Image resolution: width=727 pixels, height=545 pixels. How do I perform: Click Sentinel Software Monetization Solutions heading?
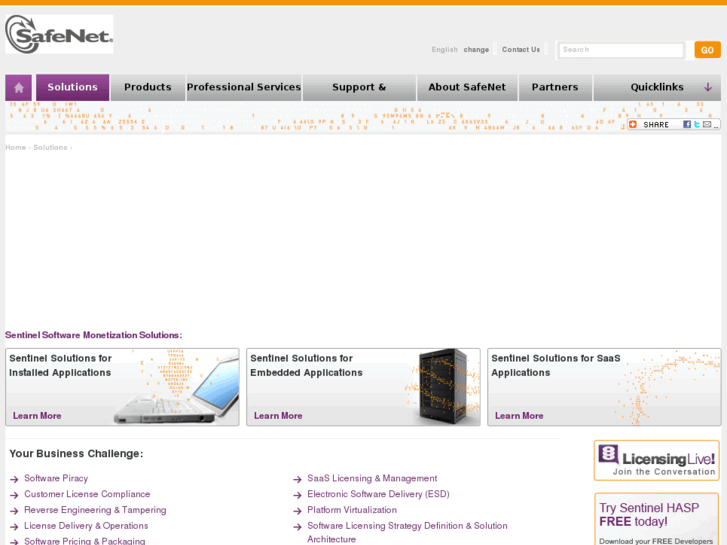pyautogui.click(x=94, y=335)
